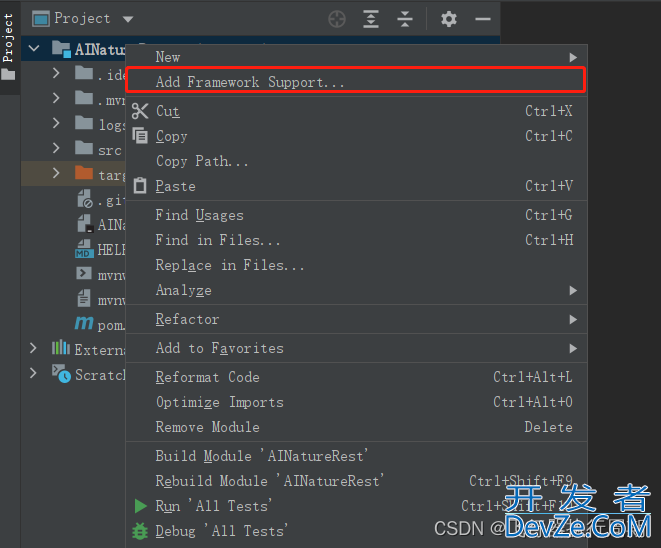Choose Cut from context menu

coord(356,111)
